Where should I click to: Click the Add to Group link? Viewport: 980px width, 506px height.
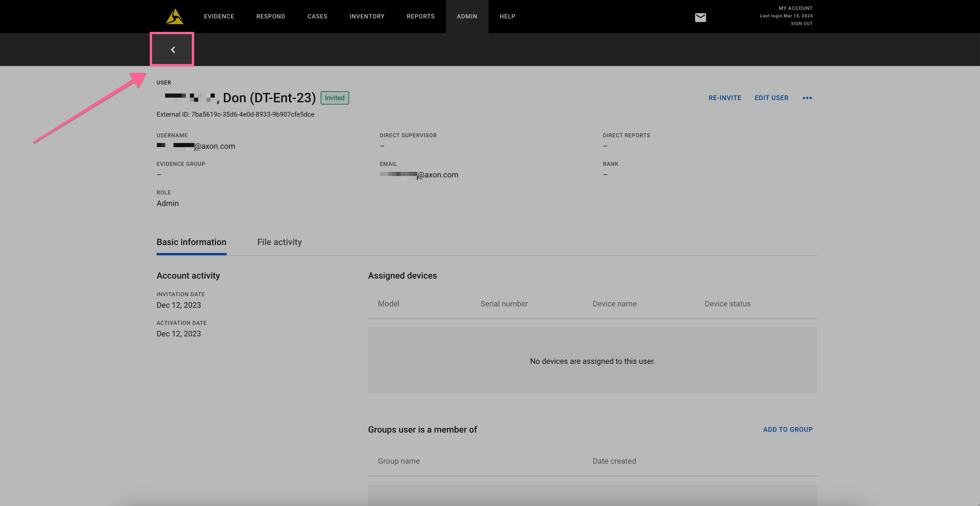[x=788, y=430]
